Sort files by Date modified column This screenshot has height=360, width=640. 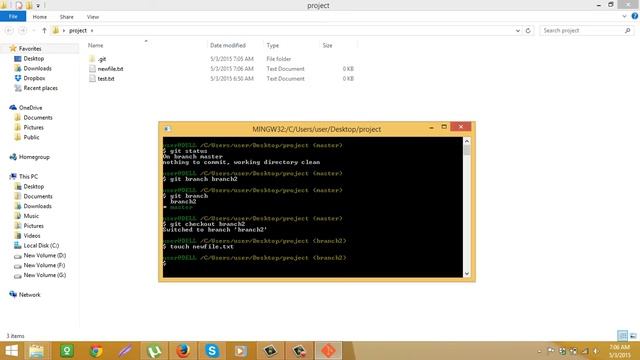click(228, 45)
